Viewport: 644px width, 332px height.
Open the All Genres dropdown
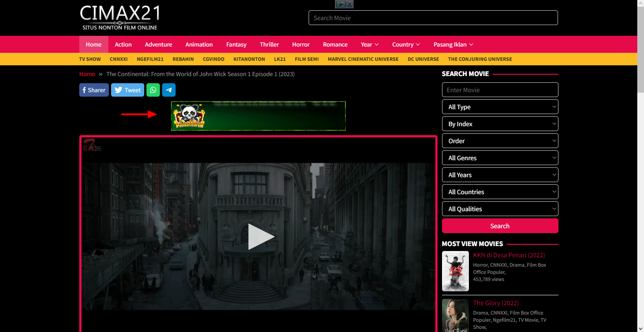pyautogui.click(x=500, y=158)
